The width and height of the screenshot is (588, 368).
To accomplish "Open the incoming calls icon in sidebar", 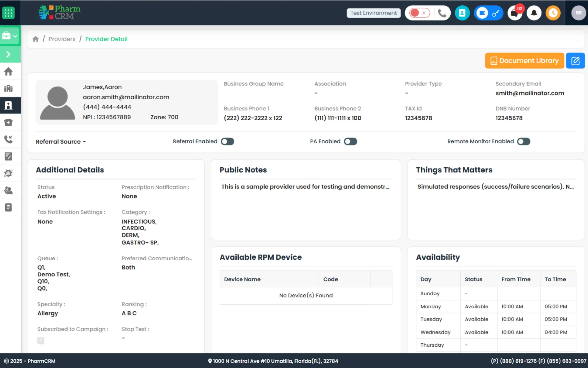I will [8, 139].
